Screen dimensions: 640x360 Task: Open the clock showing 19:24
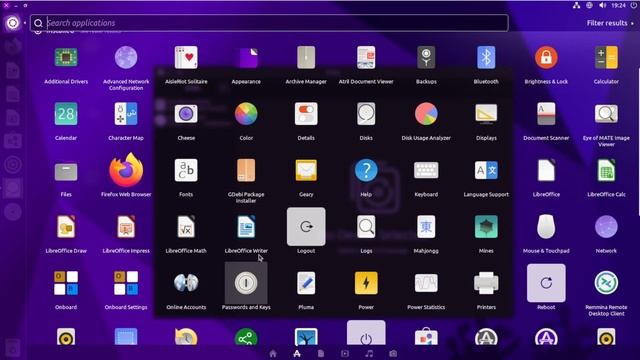tap(618, 5)
